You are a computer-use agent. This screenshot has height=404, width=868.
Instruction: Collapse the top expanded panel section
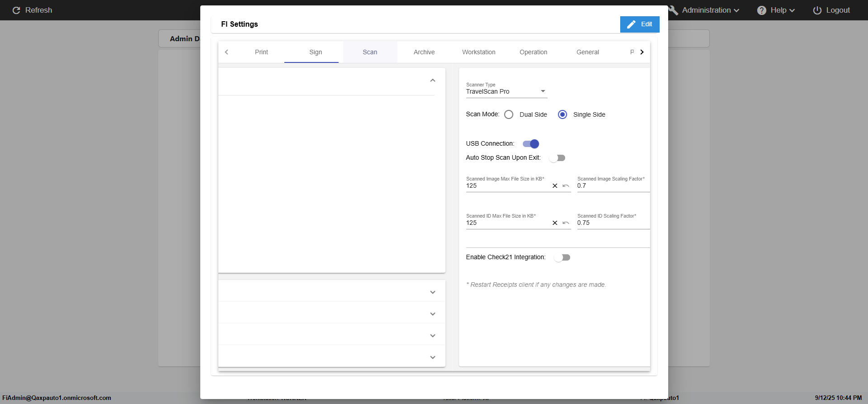point(433,81)
